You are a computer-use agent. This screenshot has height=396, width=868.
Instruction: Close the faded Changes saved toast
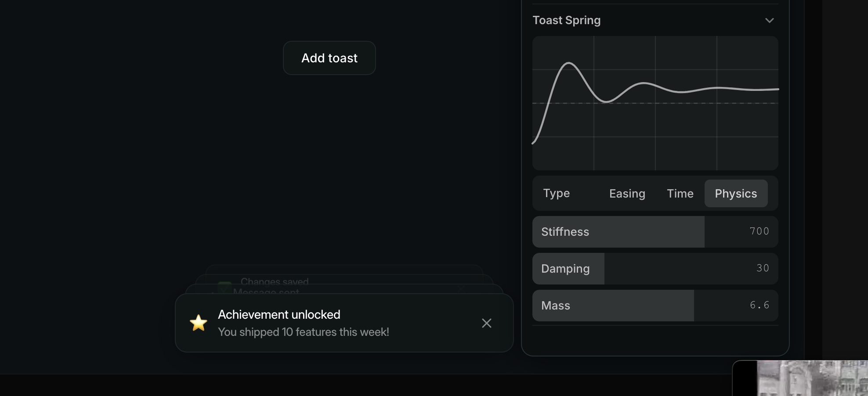461,288
